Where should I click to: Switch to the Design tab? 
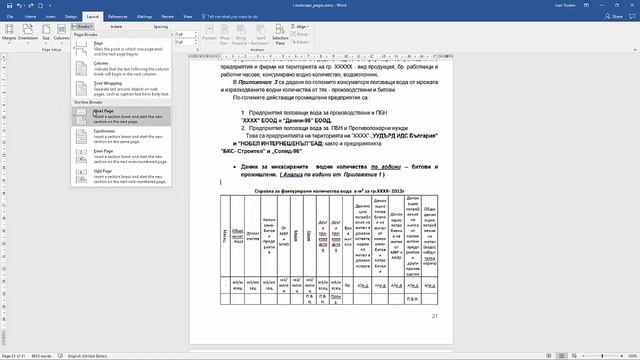pos(71,17)
